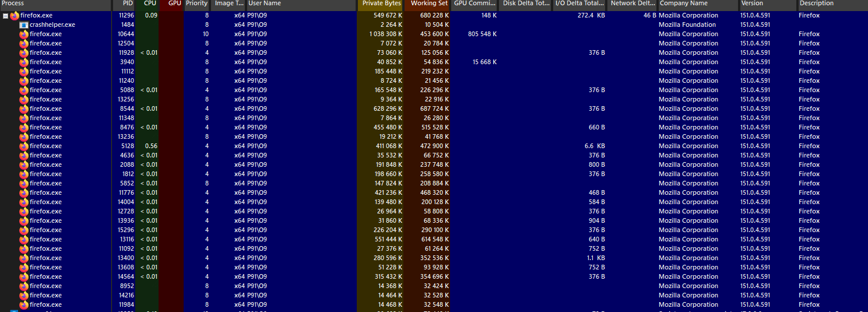Click Firefox icon in PID 13256 row
The width and height of the screenshot is (868, 312).
coord(24,100)
